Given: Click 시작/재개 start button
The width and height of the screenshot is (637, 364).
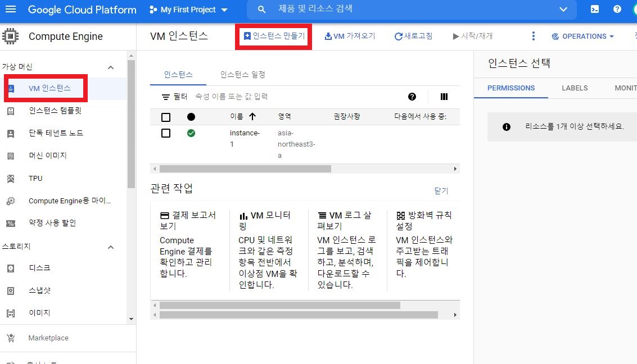Looking at the screenshot, I should (472, 36).
